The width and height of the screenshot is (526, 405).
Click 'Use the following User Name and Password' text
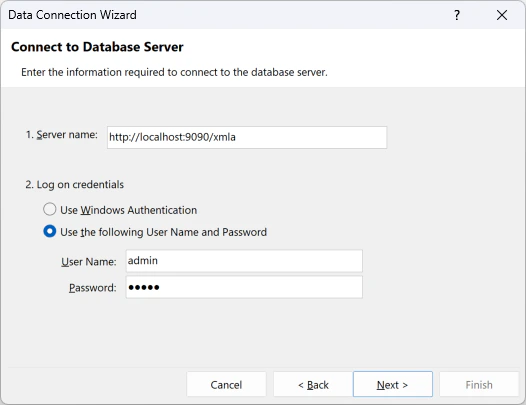tap(163, 232)
